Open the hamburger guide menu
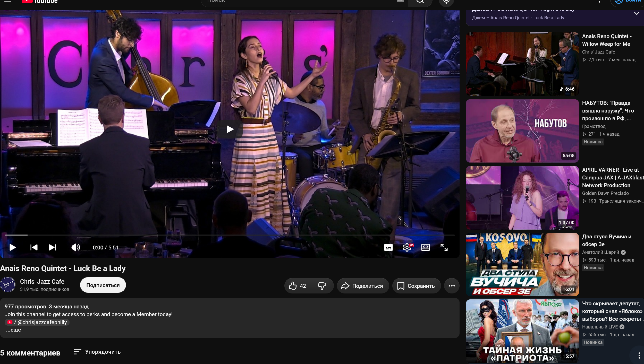 coord(8,1)
